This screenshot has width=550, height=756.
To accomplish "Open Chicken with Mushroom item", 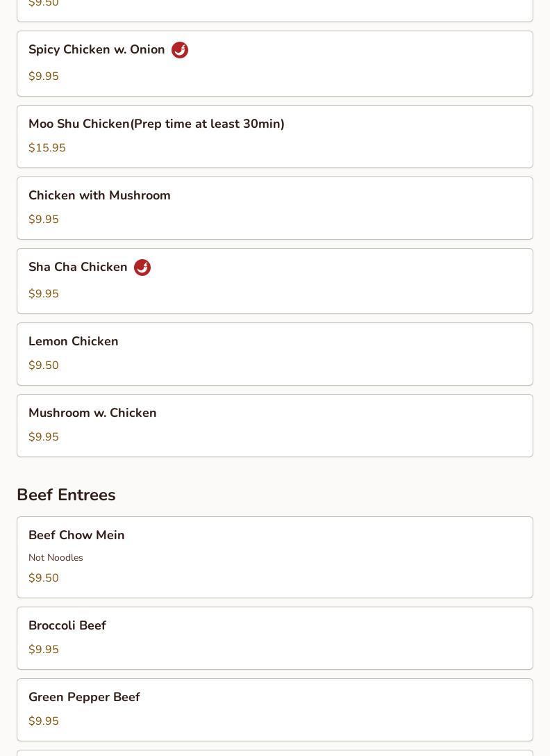I will (275, 208).
